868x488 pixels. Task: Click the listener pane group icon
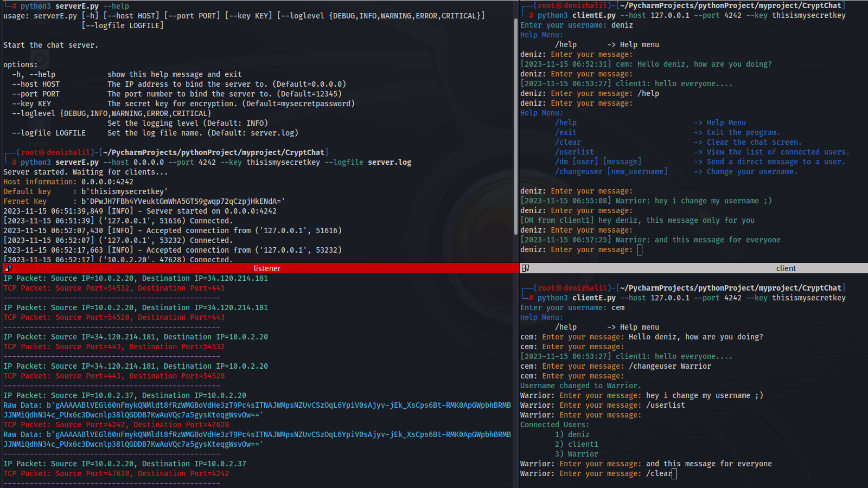[x=8, y=268]
